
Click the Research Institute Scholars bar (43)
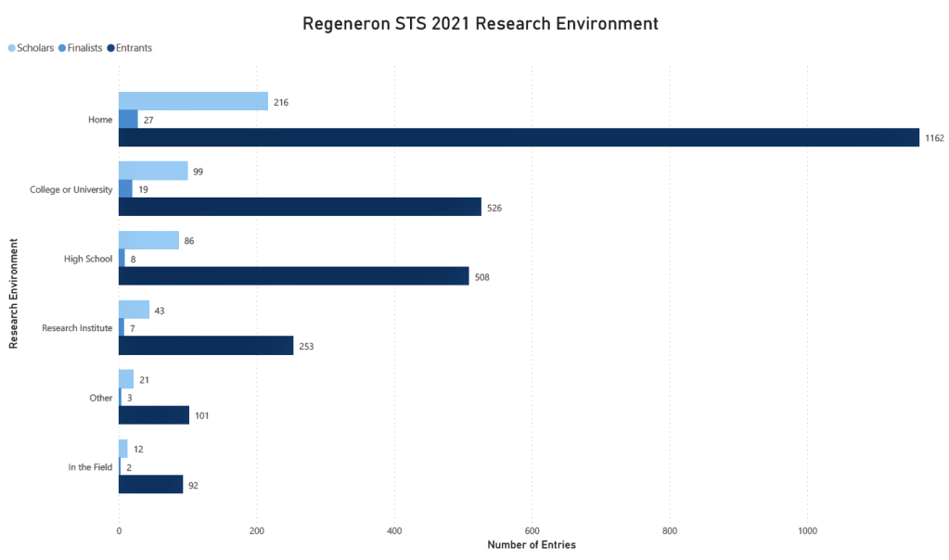pos(134,311)
